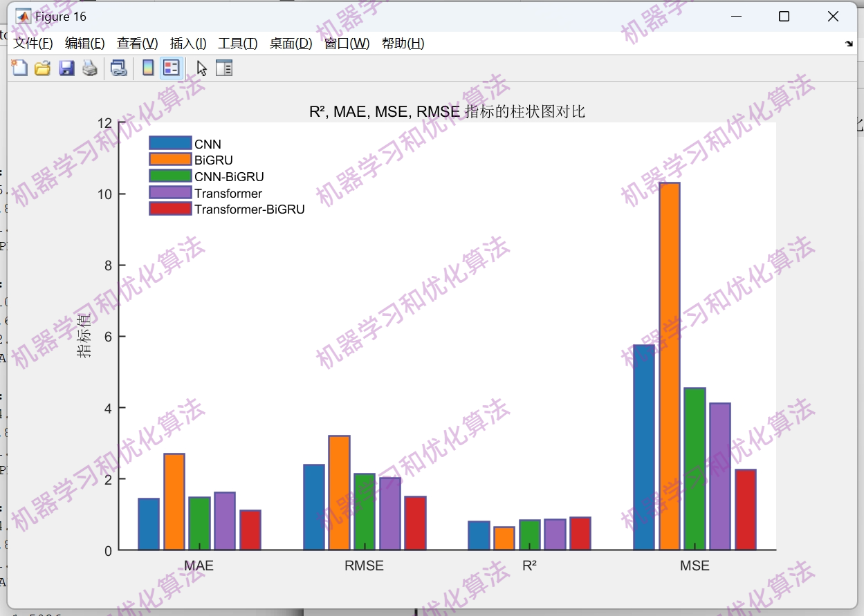This screenshot has width=864, height=616.
Task: Toggle the Insert Colorbar button
Action: tap(147, 67)
